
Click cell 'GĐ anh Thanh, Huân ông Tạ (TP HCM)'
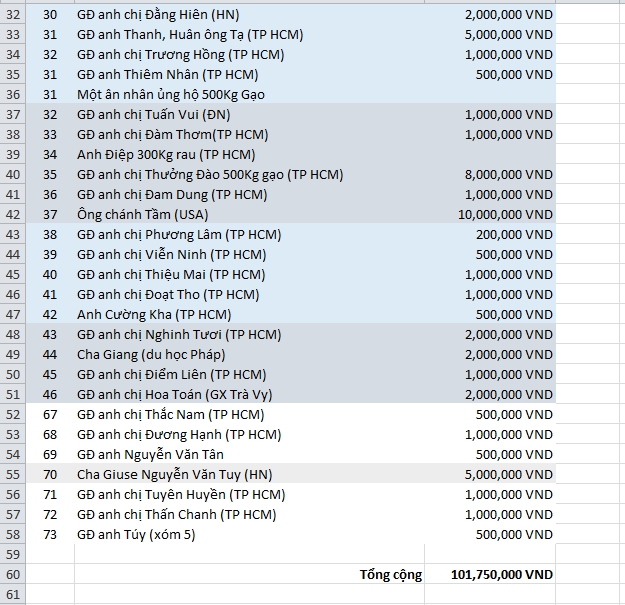(x=250, y=35)
